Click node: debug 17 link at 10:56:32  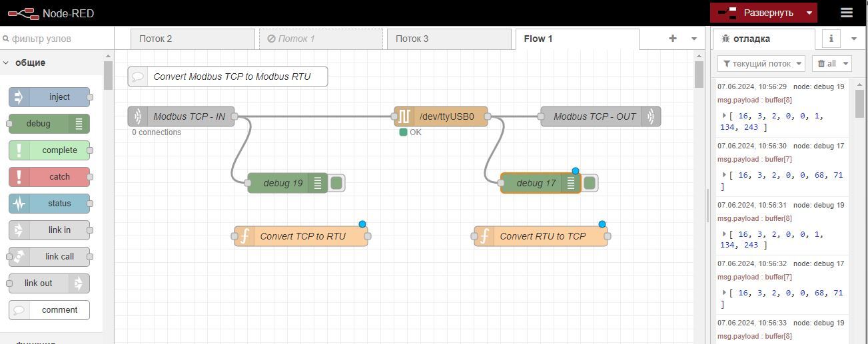819,263
